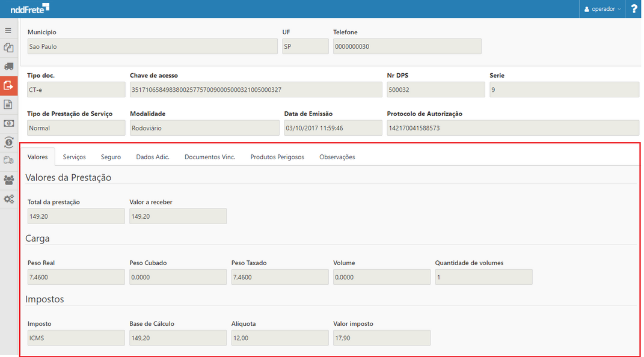Open the users group icon in sidebar
Screen dimensions: 644x357
(8, 180)
